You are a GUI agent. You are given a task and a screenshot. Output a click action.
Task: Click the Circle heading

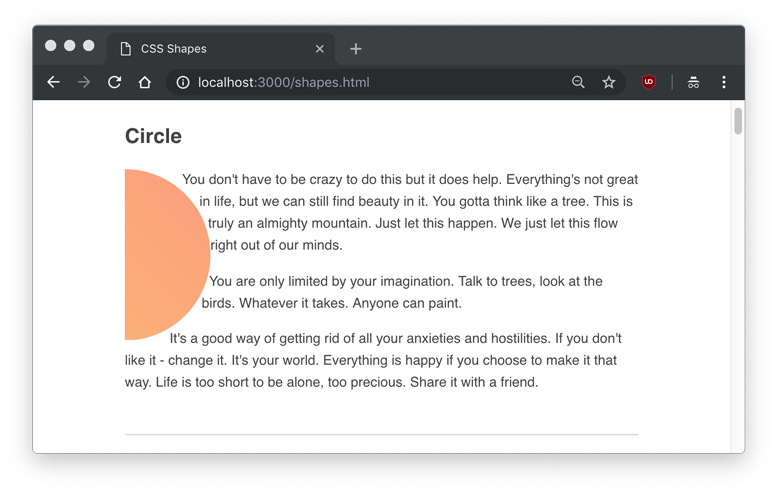(x=153, y=136)
